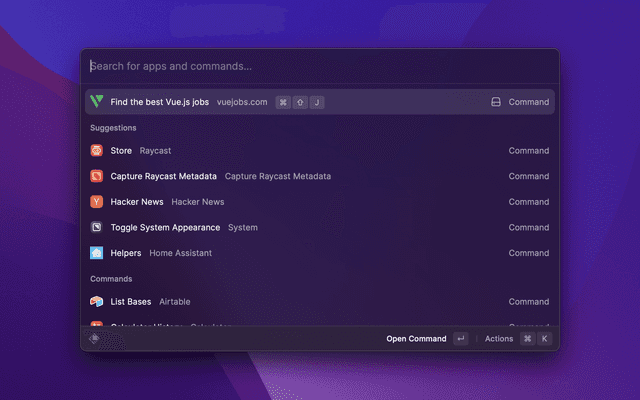640x400 pixels.
Task: Click the Capture Raycast Metadata icon
Action: pyautogui.click(x=97, y=176)
